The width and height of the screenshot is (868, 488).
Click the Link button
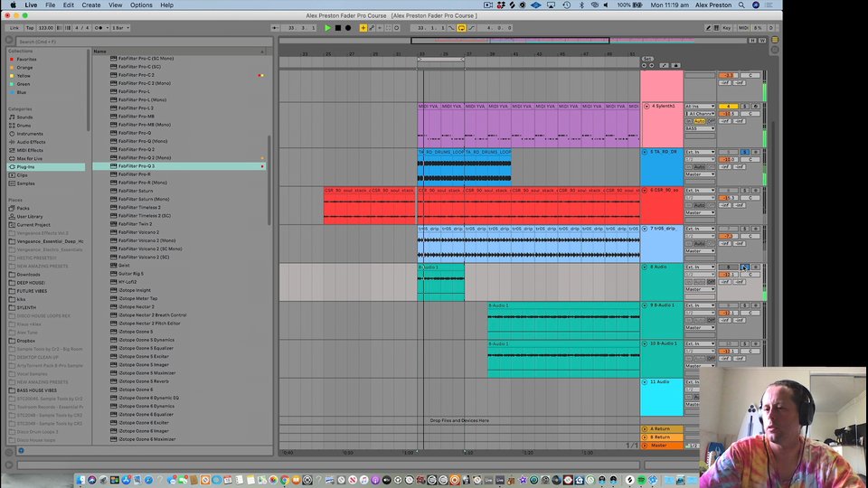click(x=14, y=28)
